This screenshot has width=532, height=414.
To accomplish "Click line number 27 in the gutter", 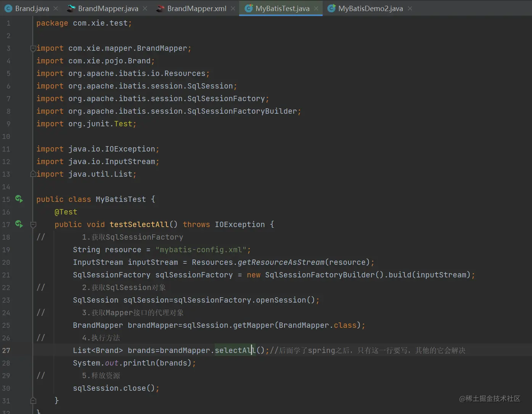I will (6, 350).
